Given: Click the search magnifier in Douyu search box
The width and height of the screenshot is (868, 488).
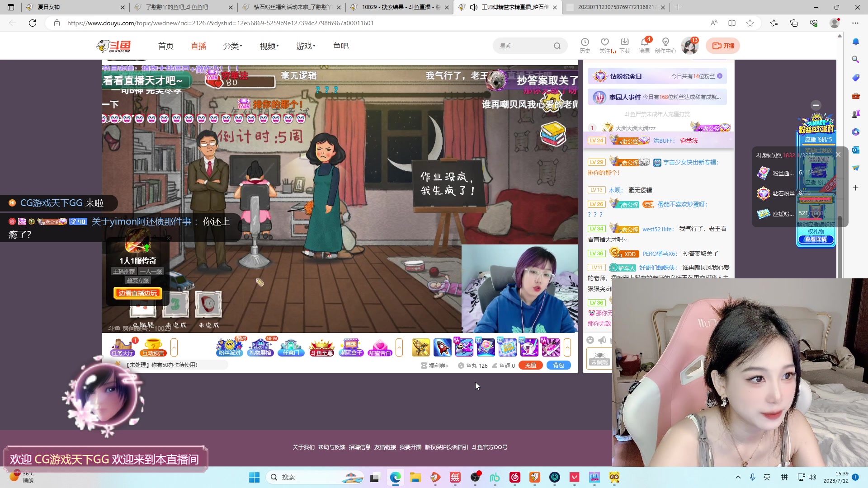Looking at the screenshot, I should point(557,46).
